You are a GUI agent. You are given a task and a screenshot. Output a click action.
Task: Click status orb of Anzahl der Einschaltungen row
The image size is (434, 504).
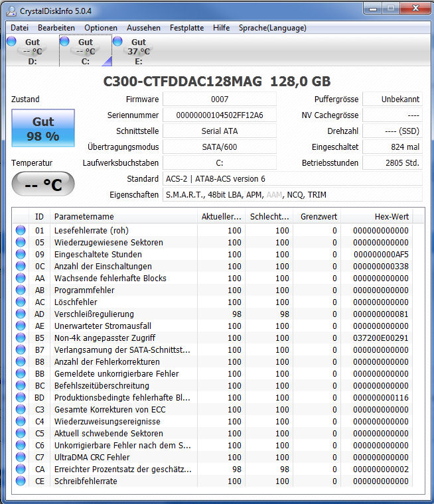[x=21, y=266]
